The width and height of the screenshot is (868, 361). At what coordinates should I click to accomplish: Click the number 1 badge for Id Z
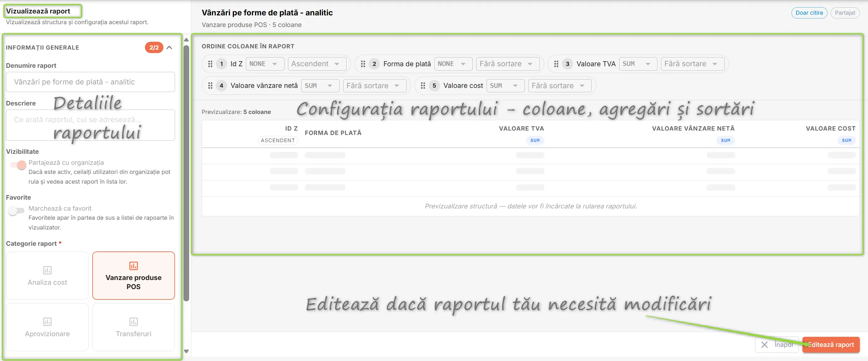pos(221,64)
